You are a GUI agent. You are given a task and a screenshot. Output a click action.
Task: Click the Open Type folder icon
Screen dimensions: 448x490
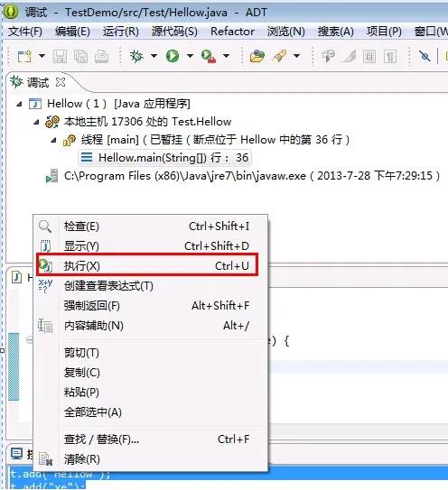pos(257,57)
